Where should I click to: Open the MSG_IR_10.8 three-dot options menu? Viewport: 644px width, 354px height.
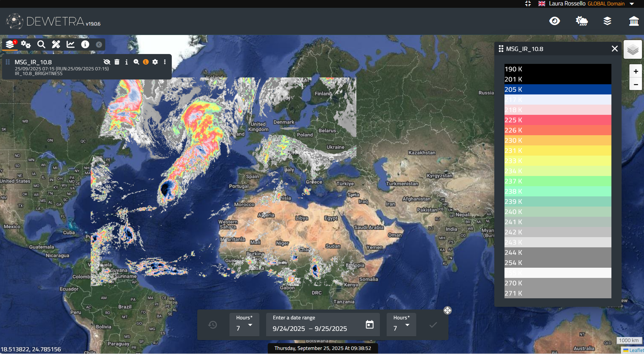pyautogui.click(x=165, y=62)
